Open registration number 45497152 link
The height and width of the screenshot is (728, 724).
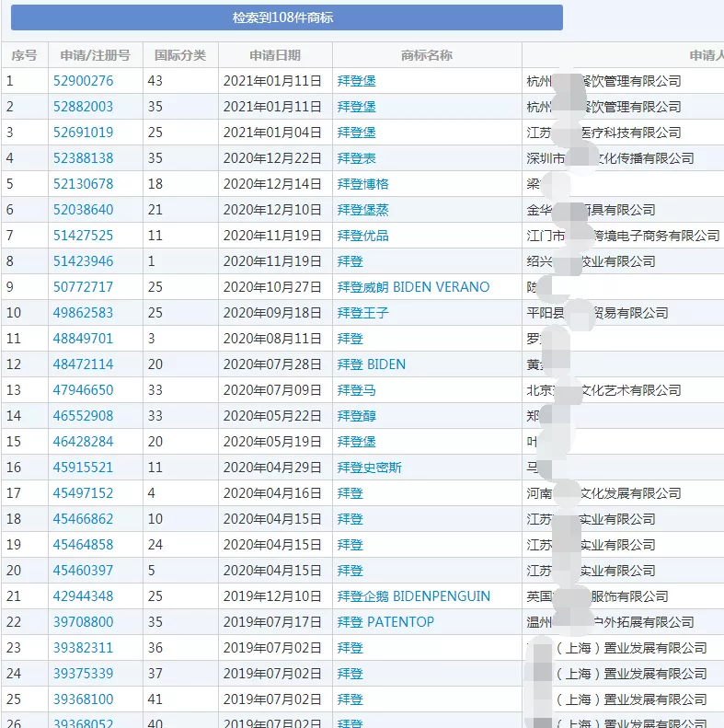click(83, 493)
